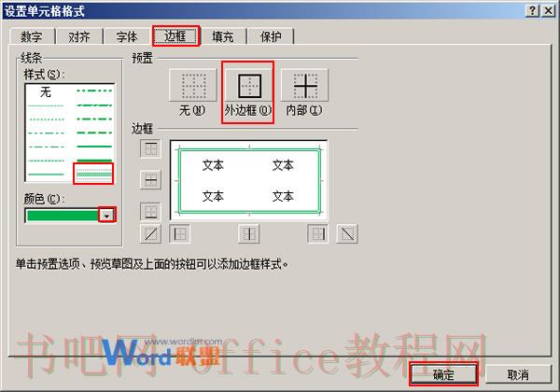Viewport: 560px width, 392px height.
Task: Select the medium dash-dot-dot line style
Action: click(x=94, y=91)
